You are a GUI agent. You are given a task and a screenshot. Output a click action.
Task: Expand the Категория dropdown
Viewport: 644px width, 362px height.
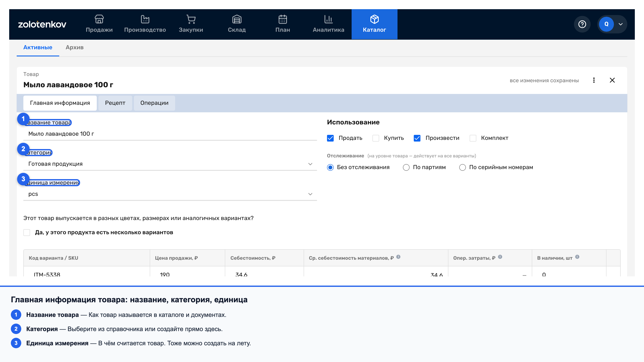pos(170,164)
